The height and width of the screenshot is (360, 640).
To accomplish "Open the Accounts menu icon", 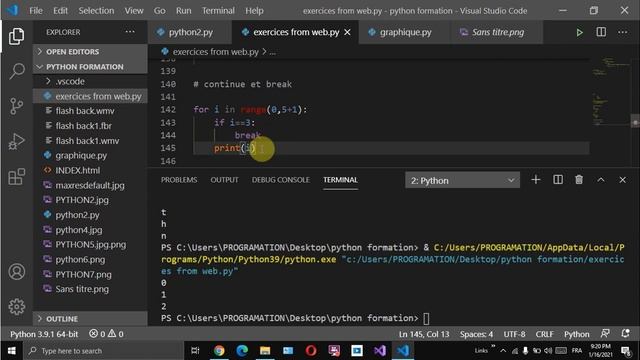I will 16,272.
